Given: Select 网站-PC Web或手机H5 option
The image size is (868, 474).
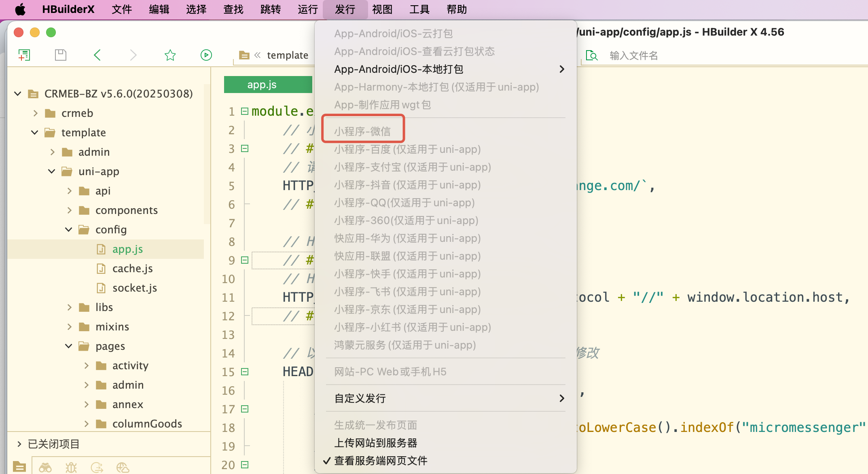Looking at the screenshot, I should [x=445, y=372].
